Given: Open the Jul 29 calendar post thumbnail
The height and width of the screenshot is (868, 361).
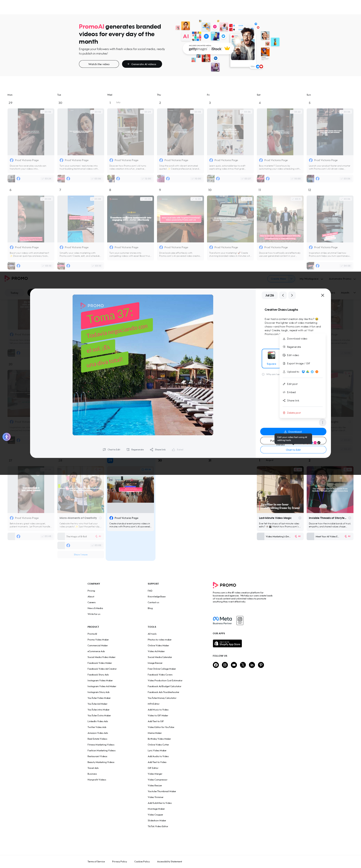Looking at the screenshot, I should pos(130,489).
